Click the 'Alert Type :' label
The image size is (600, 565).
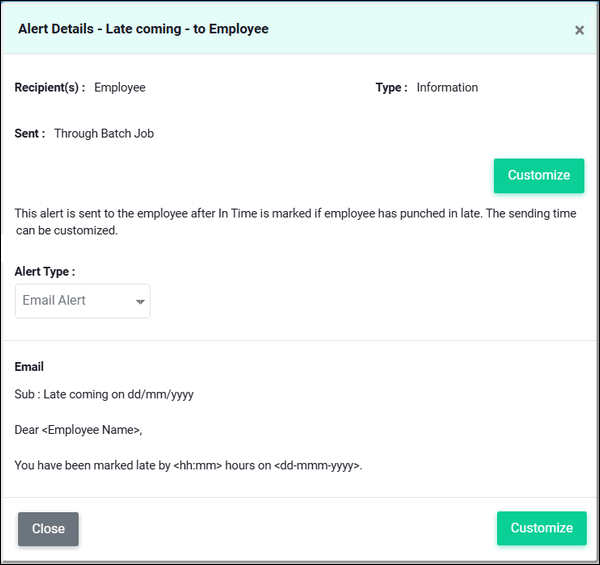(45, 271)
